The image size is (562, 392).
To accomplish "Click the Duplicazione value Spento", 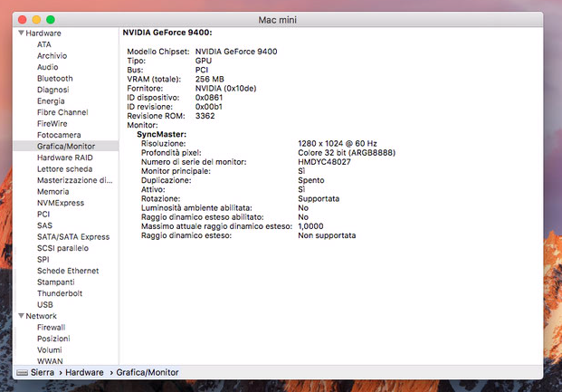I will (311, 180).
